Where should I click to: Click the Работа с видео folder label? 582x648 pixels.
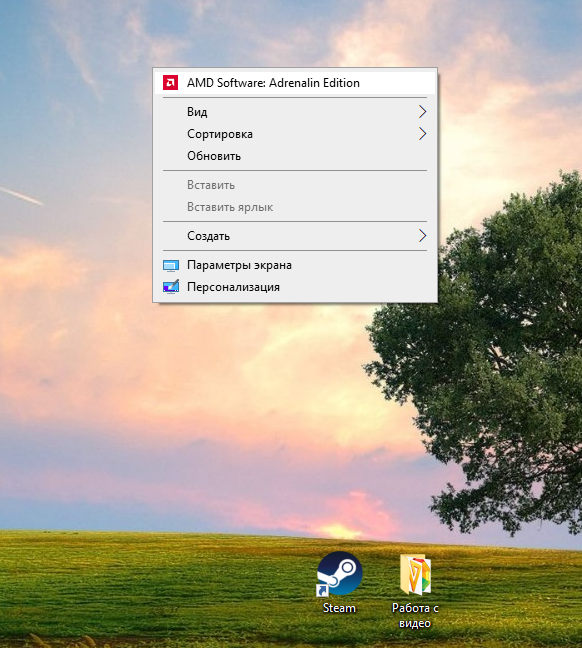tap(415, 615)
